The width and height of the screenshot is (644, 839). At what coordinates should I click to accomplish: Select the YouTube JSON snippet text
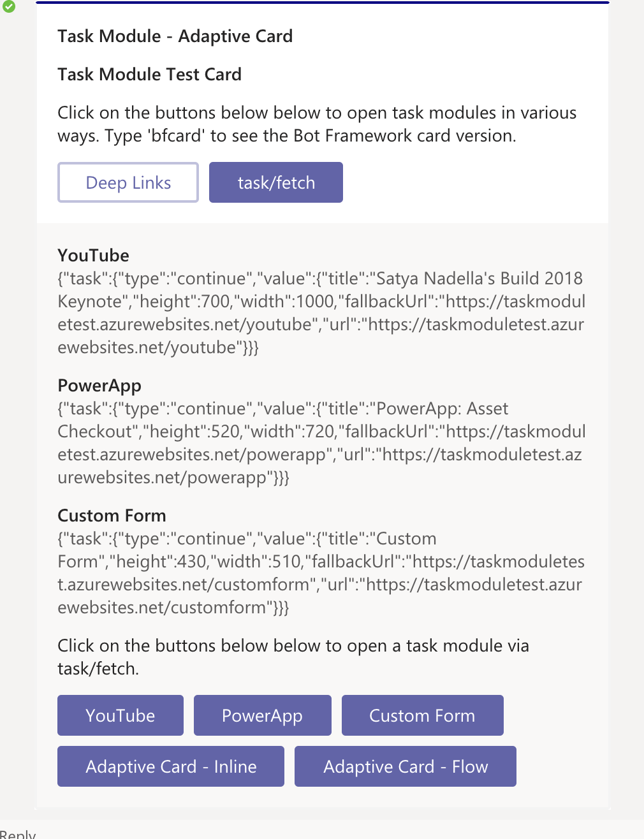[319, 312]
